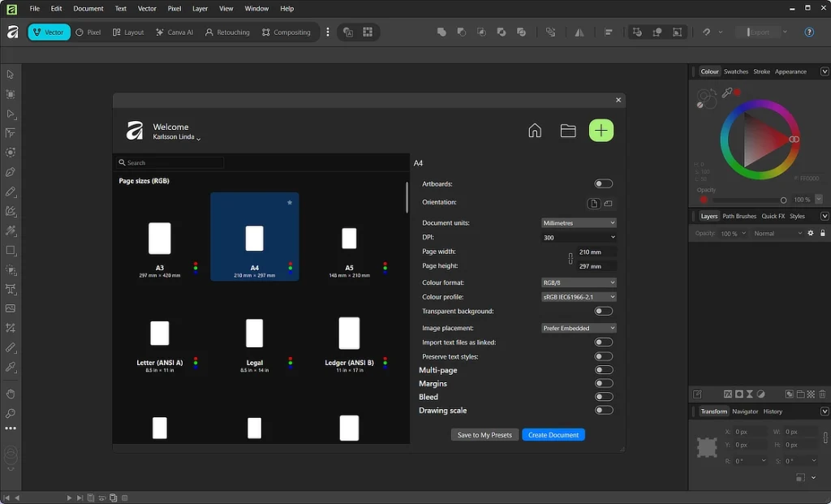This screenshot has width=831, height=504.
Task: Open the Canva AI studio
Action: tap(174, 32)
